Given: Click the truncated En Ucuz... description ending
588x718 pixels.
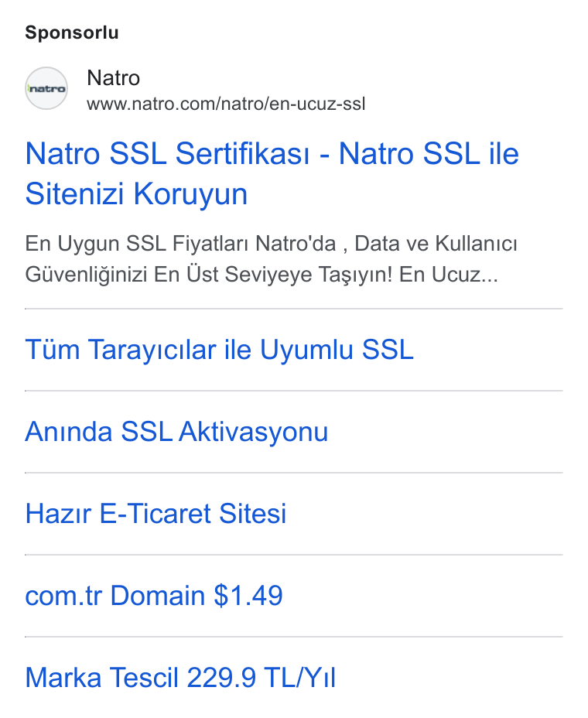Looking at the screenshot, I should pos(448,275).
